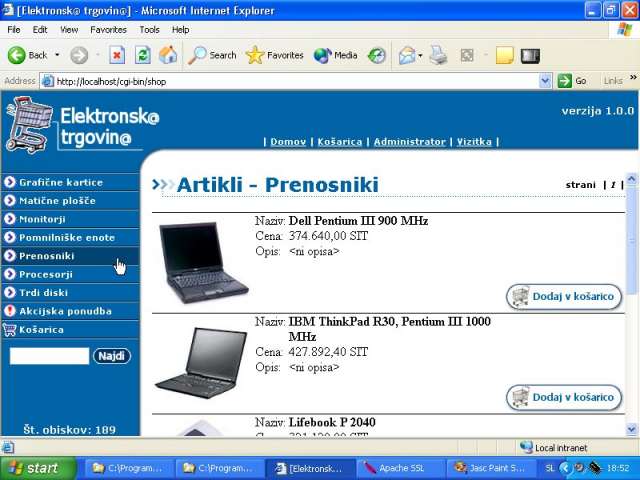640x480 pixels.
Task: Click the arrow icon beside Grafične kartice
Action: (9, 182)
